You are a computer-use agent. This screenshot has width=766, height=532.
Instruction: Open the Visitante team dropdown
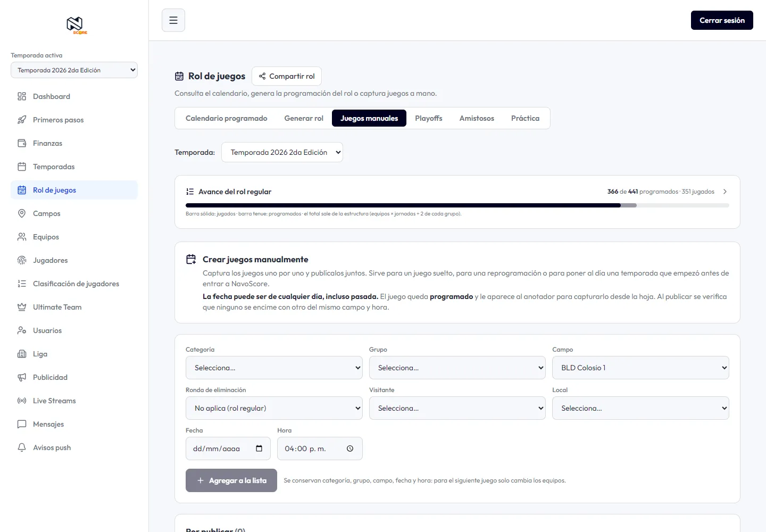tap(457, 408)
